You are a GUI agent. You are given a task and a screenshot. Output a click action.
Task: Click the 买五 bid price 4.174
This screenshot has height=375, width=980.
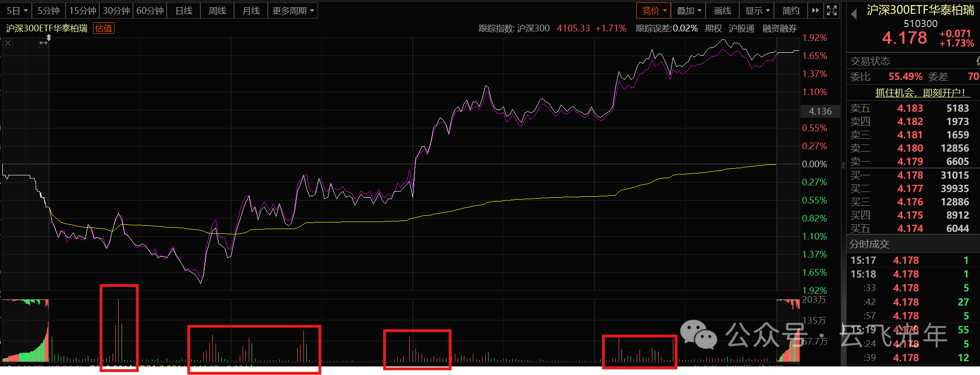910,229
